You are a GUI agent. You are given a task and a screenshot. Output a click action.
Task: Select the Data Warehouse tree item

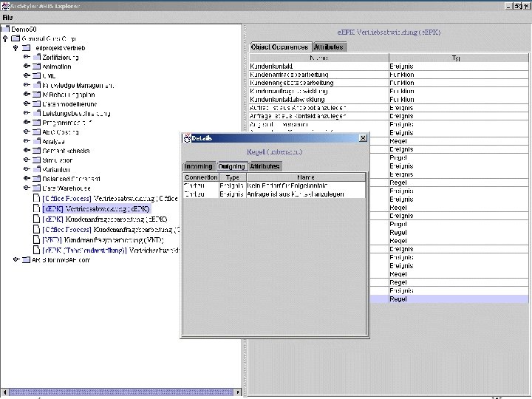(66, 188)
